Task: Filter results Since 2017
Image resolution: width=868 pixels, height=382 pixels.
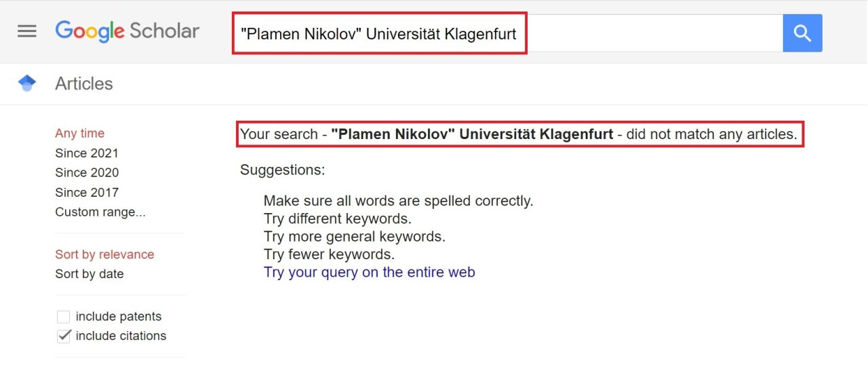Action: tap(87, 192)
